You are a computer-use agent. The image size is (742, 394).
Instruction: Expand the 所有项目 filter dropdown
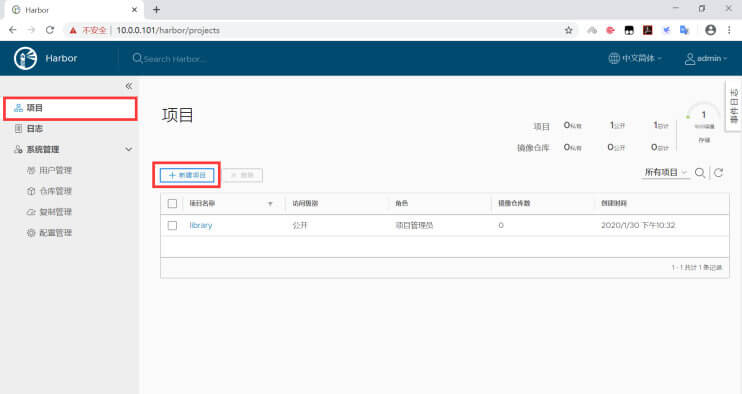click(x=665, y=173)
